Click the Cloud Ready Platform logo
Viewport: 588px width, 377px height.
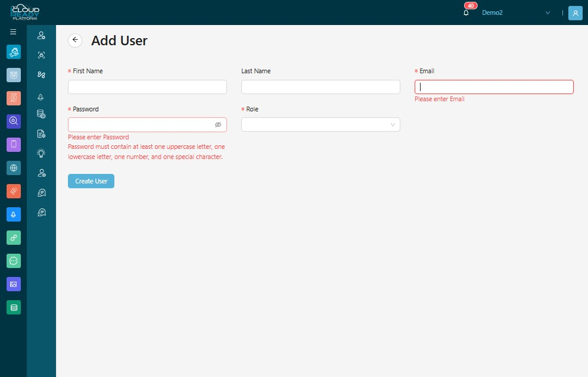25,13
